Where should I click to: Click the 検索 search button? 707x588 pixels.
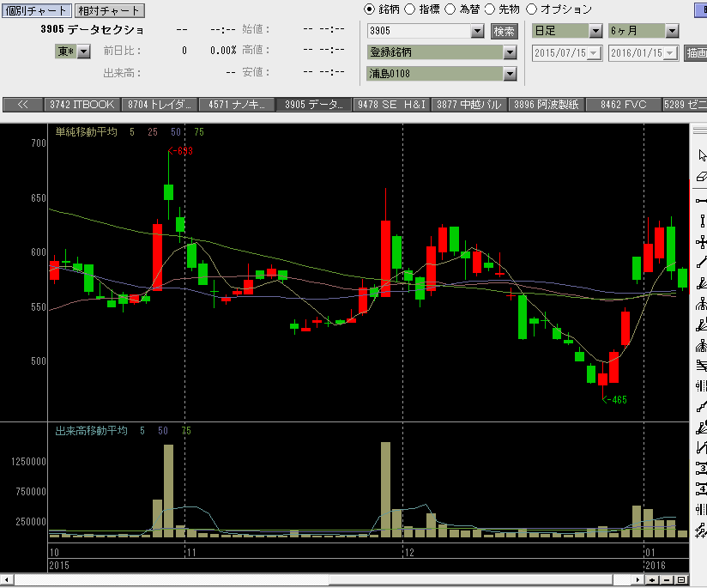click(505, 31)
